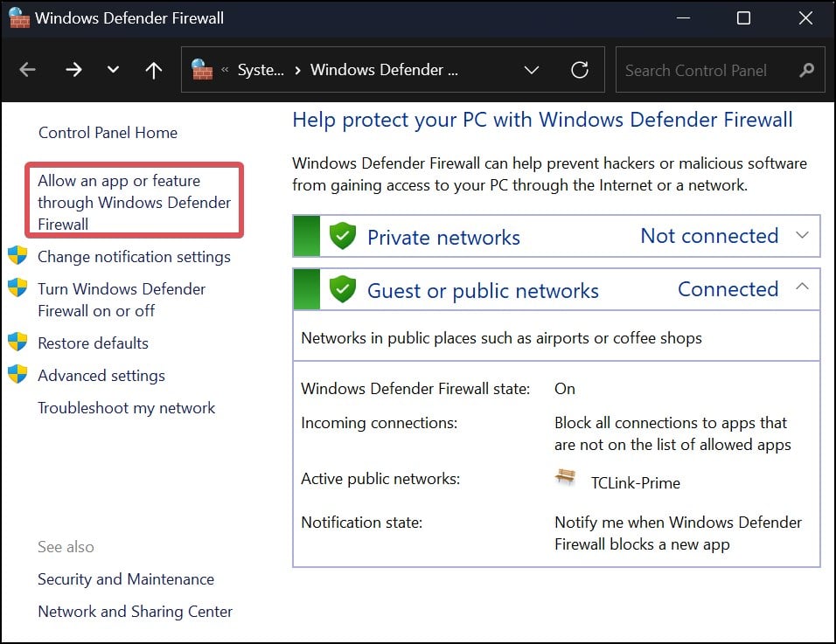Select 'Windows Defender ...' breadcrumb segment

point(384,70)
